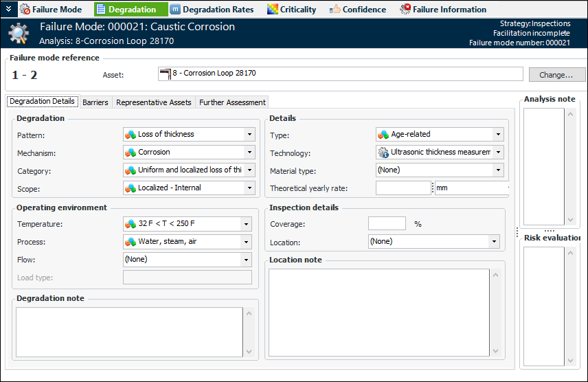588x382 pixels.
Task: Click the Coverage percentage input field
Action: point(387,223)
